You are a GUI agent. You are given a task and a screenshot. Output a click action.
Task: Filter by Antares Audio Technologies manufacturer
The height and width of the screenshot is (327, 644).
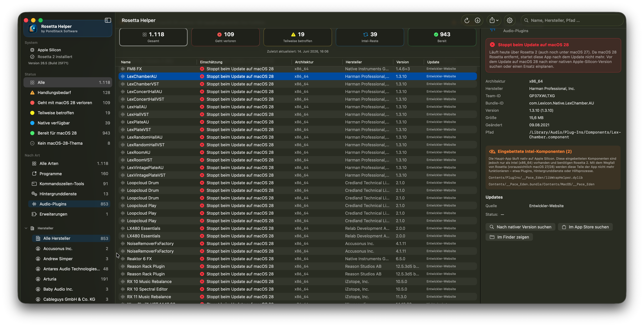coord(71,269)
